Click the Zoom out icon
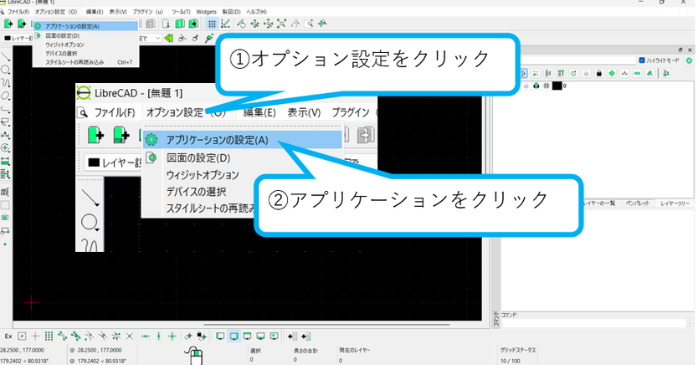Viewport: 698px width, 365px height. click(x=268, y=24)
